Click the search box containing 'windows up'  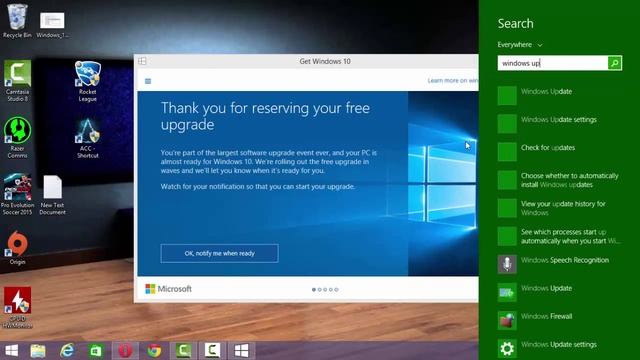553,63
